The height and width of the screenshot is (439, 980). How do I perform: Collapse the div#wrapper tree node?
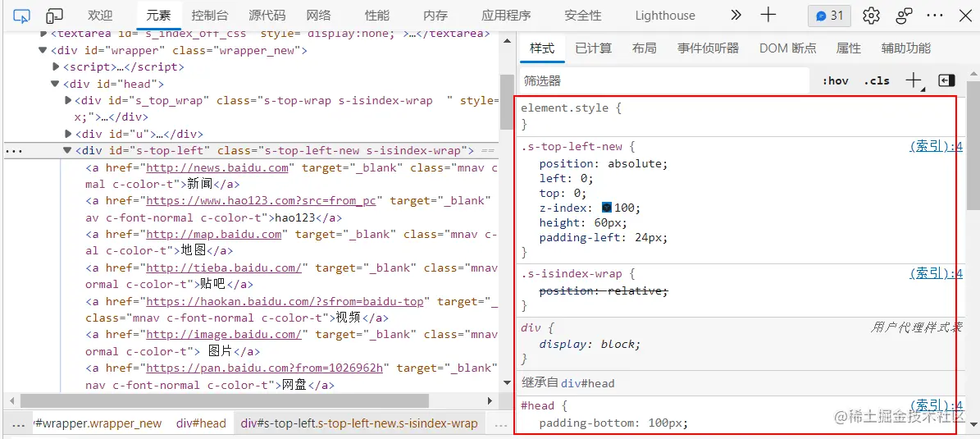(x=43, y=51)
